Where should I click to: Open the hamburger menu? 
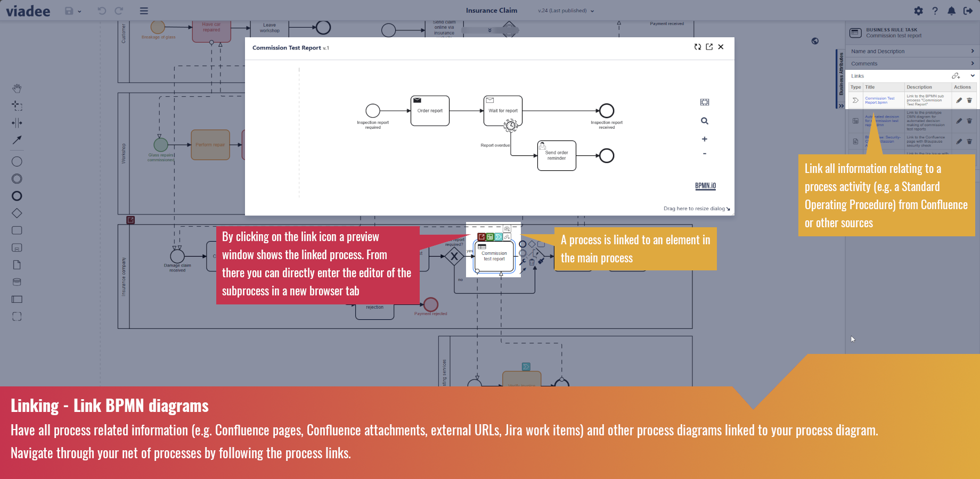pos(143,11)
